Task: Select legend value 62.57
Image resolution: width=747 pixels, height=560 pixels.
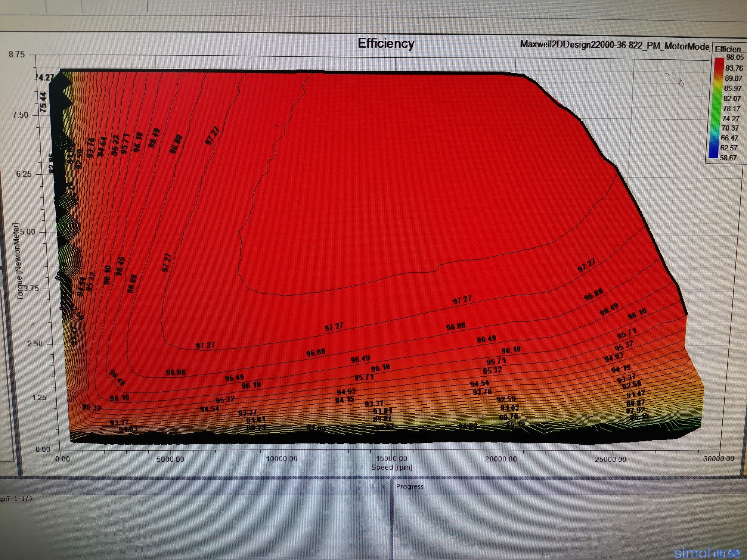Action: pyautogui.click(x=728, y=148)
